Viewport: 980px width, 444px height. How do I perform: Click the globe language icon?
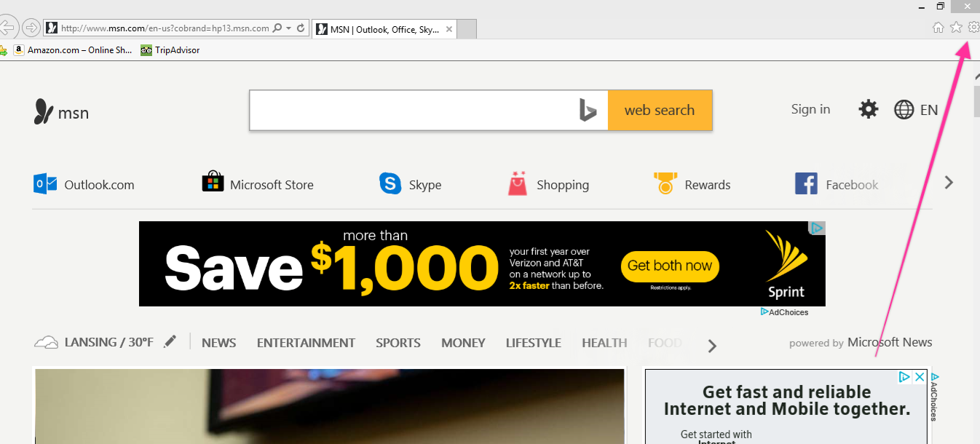click(904, 110)
